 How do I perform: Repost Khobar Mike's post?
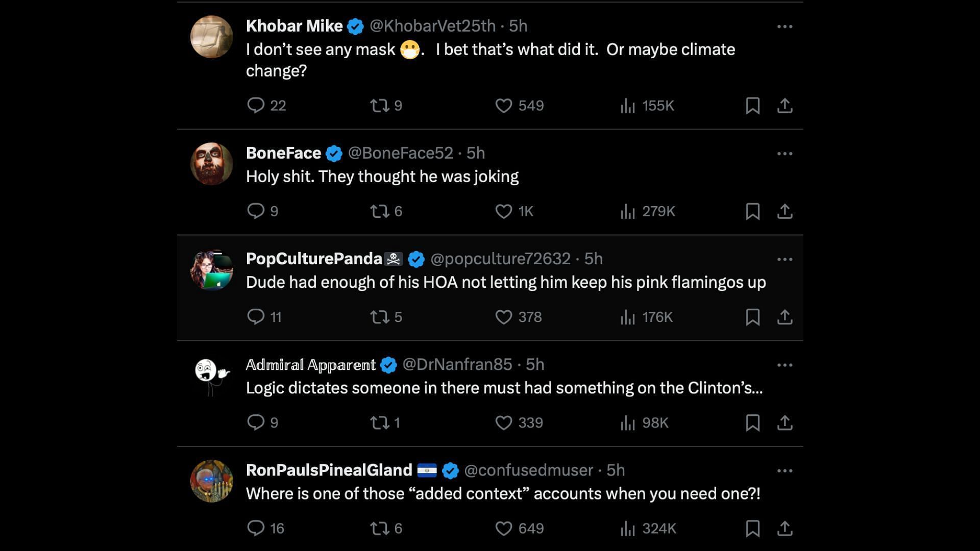[379, 106]
